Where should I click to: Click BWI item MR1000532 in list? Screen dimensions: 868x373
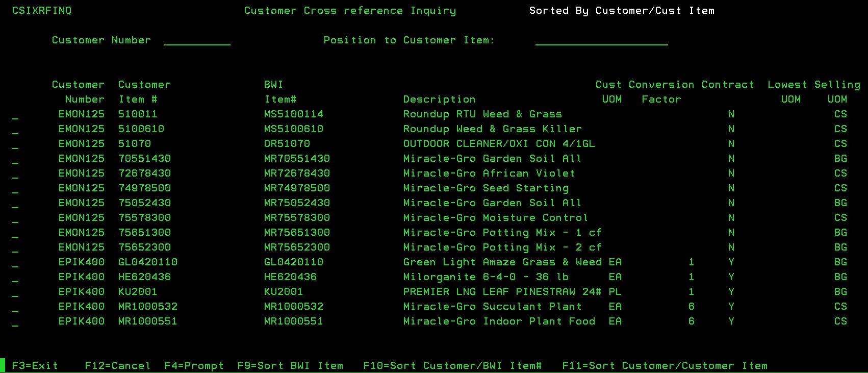click(x=293, y=307)
